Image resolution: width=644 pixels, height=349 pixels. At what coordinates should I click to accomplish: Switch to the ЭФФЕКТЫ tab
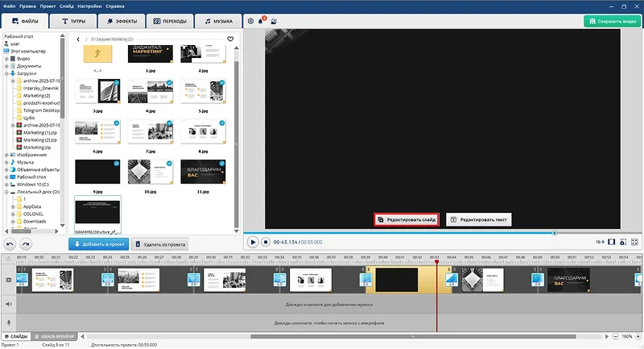122,21
